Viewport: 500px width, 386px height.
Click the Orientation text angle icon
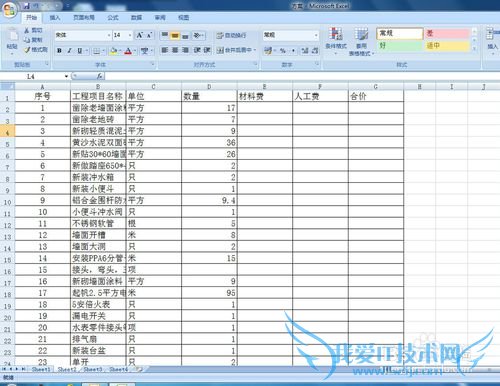click(x=197, y=35)
